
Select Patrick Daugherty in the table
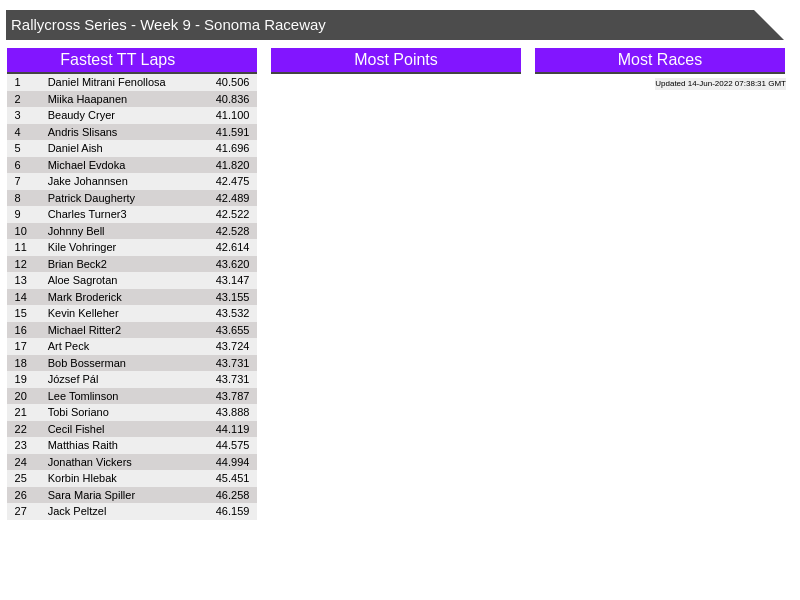click(91, 198)
